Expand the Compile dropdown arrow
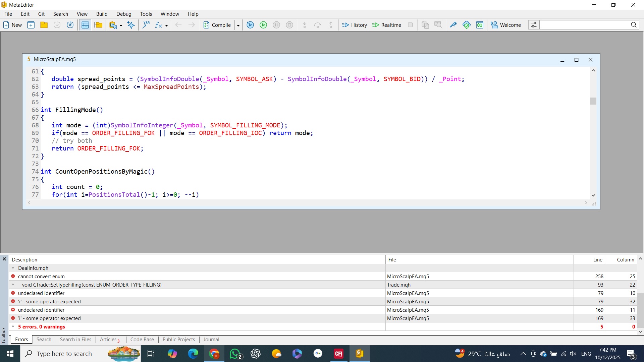 [238, 25]
